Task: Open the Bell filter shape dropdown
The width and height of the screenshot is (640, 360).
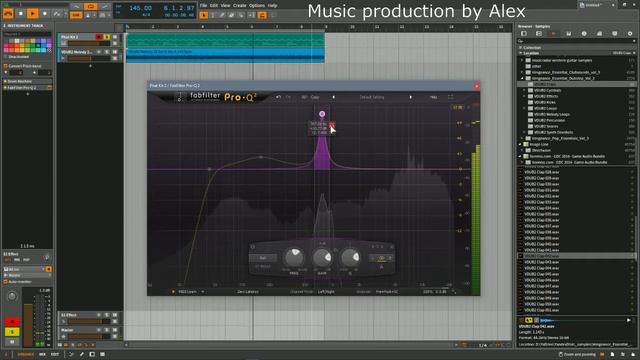Action: 263,258
